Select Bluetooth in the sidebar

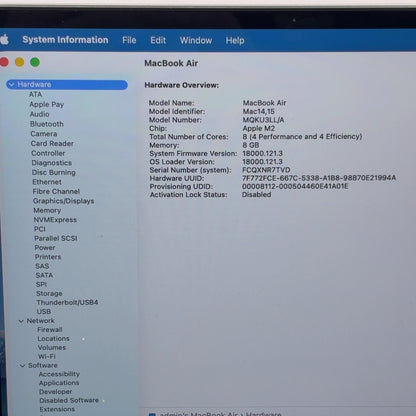pos(47,124)
